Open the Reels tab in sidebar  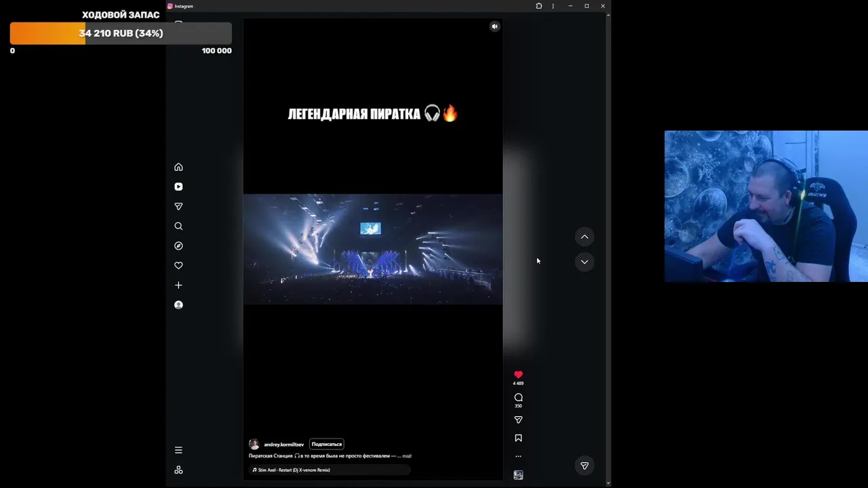click(x=178, y=186)
